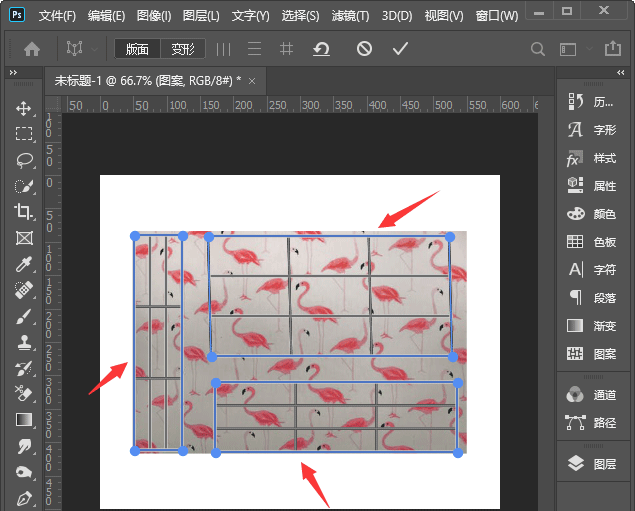Switch to 版面 (Layout) mode
Screen dimensions: 635x511
(137, 49)
